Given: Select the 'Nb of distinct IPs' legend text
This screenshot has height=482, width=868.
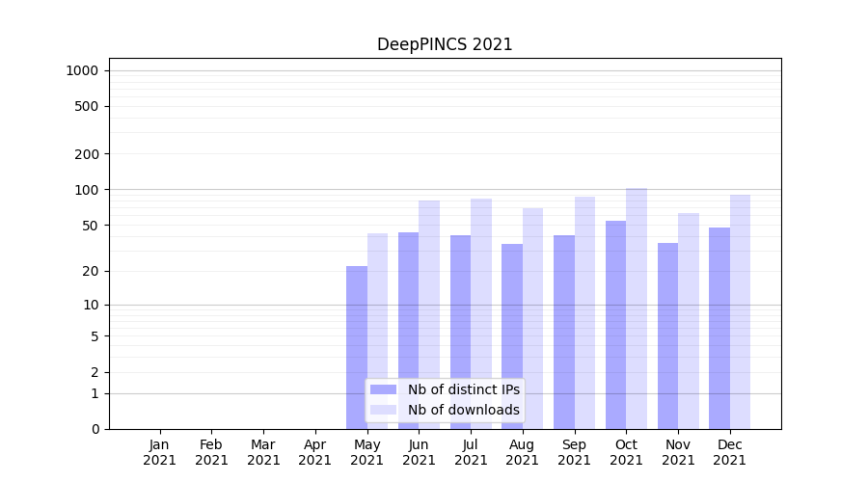Looking at the screenshot, I should (463, 389).
